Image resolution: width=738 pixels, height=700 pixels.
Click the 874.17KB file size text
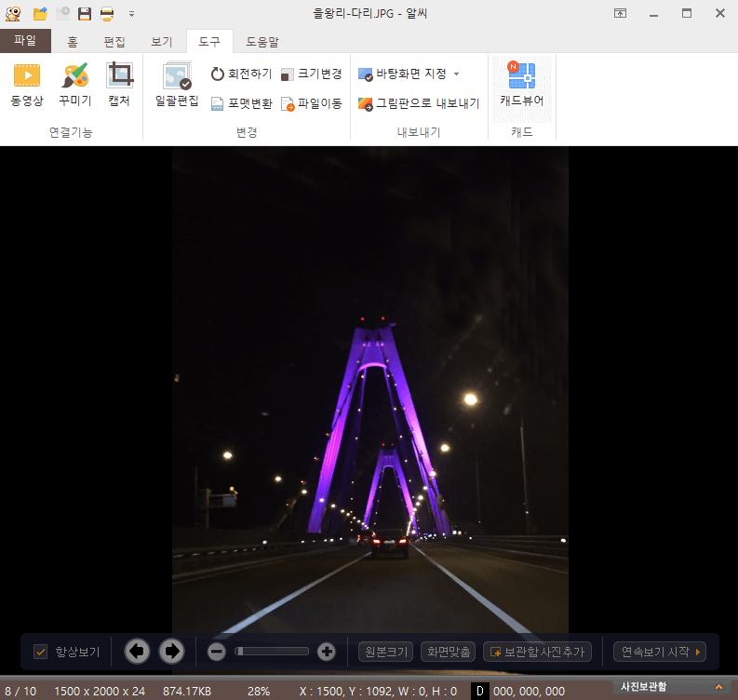tap(187, 691)
